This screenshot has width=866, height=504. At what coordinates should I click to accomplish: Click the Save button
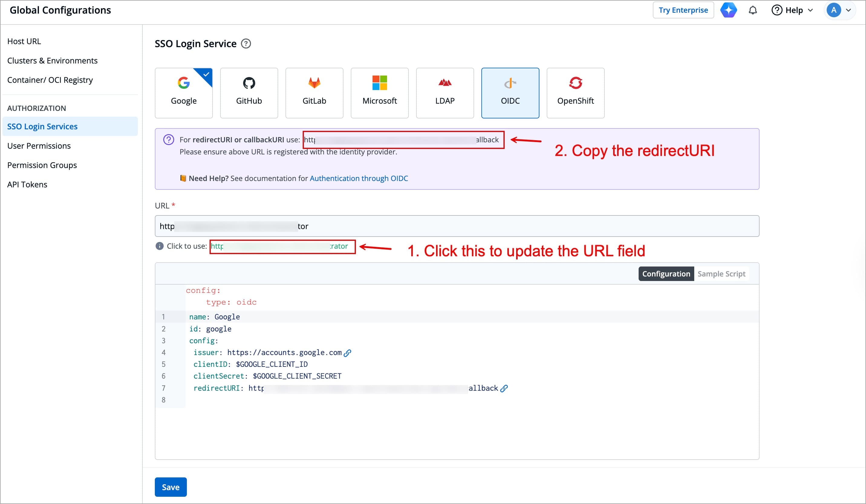click(x=171, y=487)
